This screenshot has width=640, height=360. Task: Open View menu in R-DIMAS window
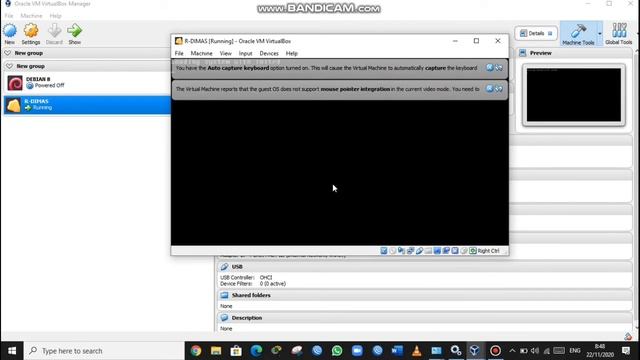pyautogui.click(x=225, y=53)
